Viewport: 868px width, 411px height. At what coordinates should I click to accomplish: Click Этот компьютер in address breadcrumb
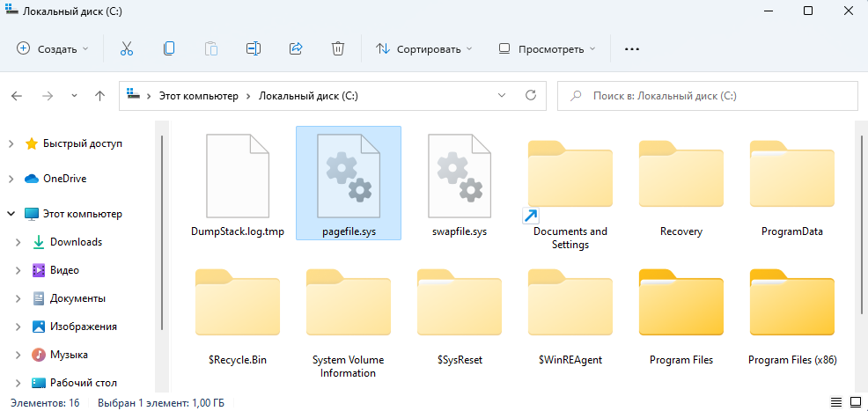point(198,96)
